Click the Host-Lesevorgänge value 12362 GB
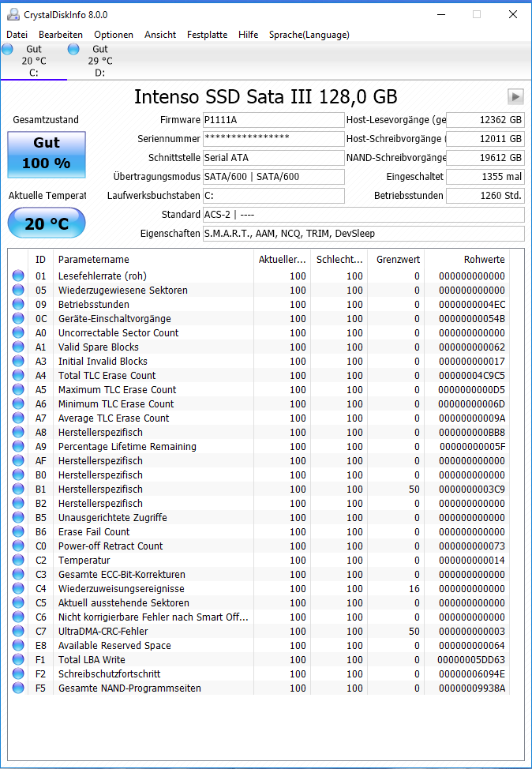532x769 pixels. (x=485, y=120)
